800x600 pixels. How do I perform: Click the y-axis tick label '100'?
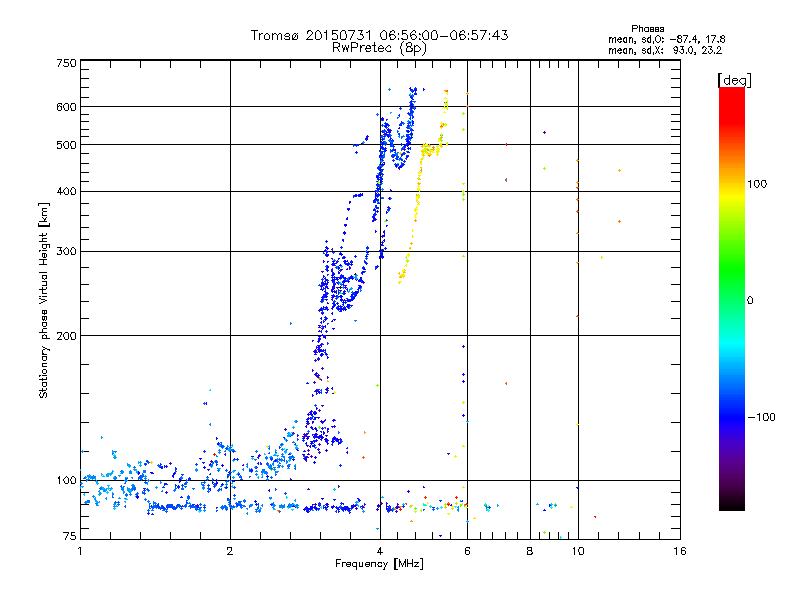click(x=67, y=481)
